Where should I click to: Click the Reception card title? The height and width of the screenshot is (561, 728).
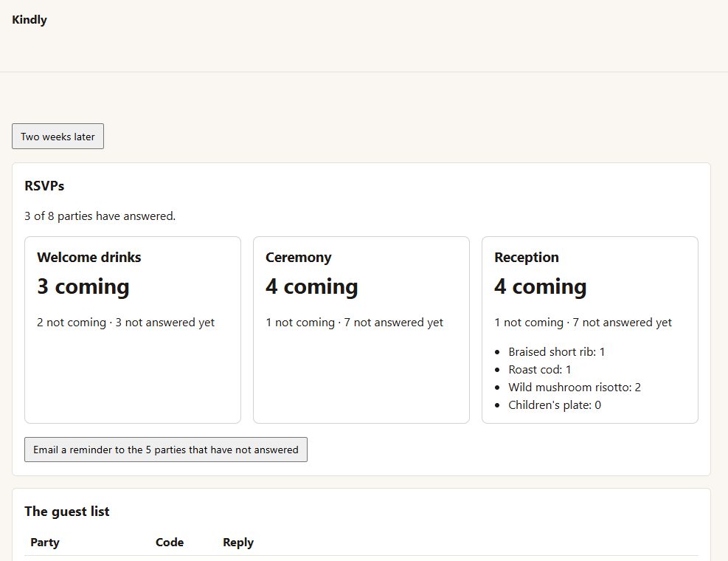pos(527,257)
